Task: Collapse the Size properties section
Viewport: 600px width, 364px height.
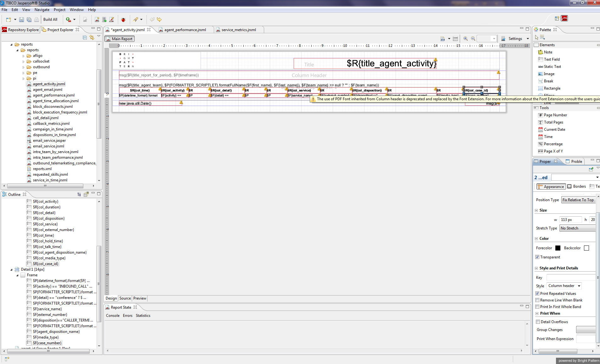Action: coord(536,210)
